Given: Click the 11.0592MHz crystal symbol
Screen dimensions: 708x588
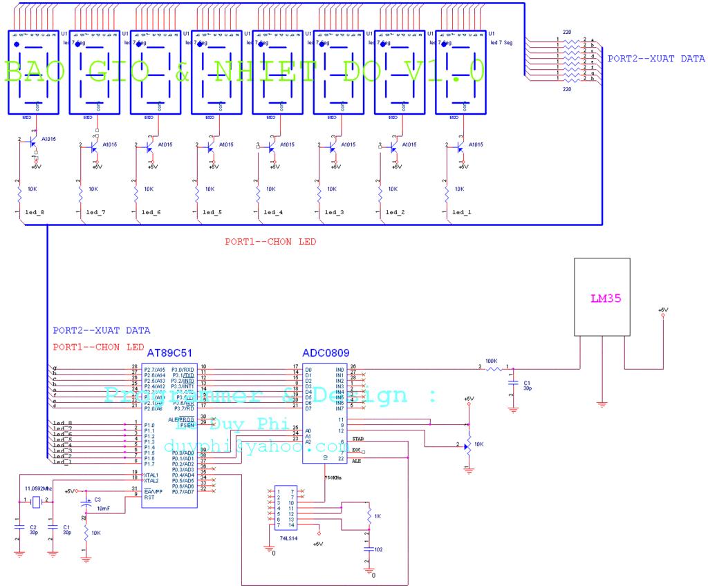Looking at the screenshot, I should pos(36,502).
